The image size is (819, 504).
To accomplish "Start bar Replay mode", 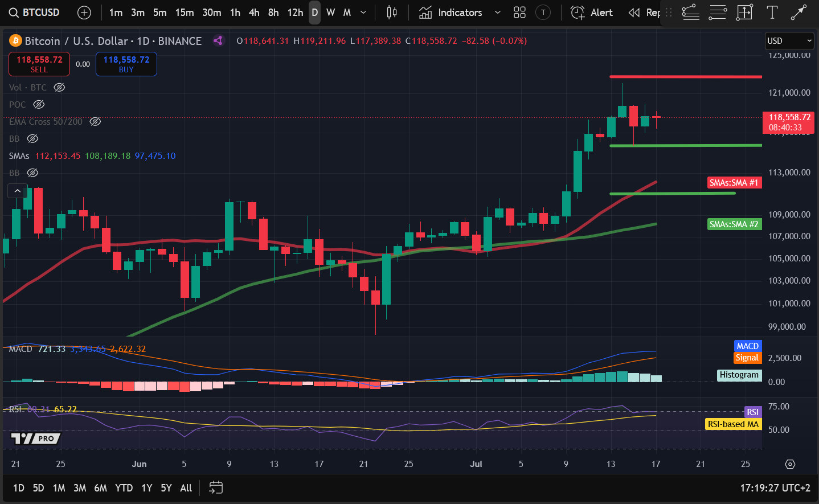I will click(x=644, y=13).
